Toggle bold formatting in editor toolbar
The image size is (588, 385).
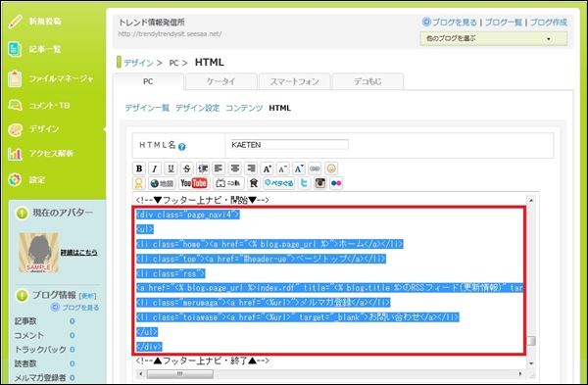[x=139, y=168]
